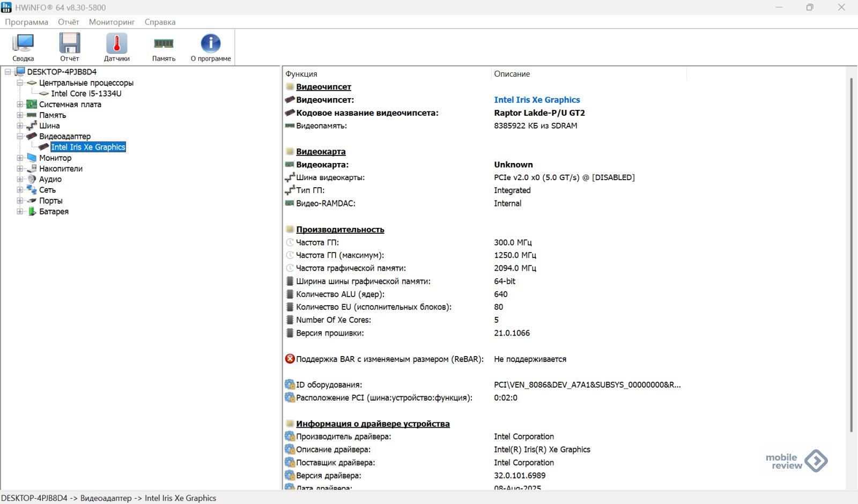Expand the Системная плата tree node
The image size is (858, 504).
(20, 105)
